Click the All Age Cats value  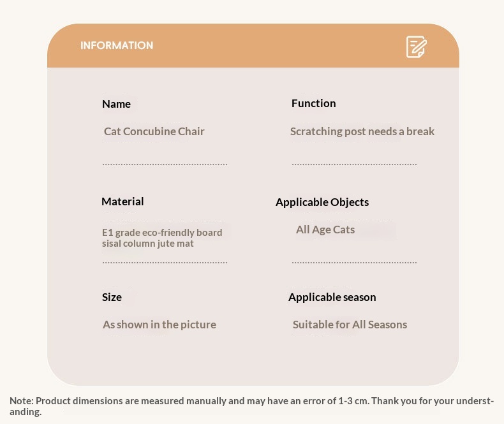point(325,230)
